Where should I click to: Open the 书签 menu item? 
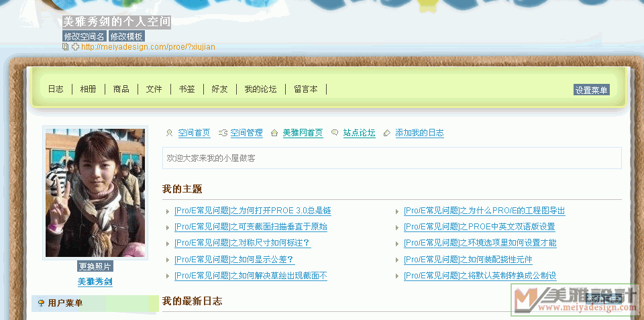(x=187, y=89)
